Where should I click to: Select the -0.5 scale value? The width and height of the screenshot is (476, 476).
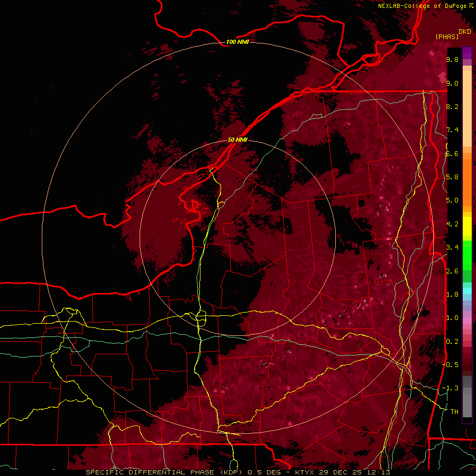(x=451, y=364)
